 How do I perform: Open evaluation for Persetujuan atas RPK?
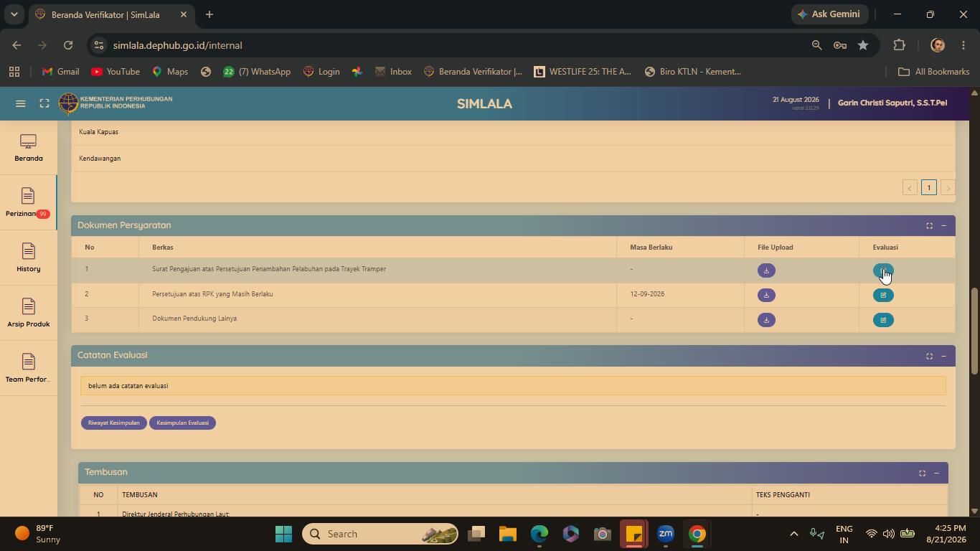883,295
